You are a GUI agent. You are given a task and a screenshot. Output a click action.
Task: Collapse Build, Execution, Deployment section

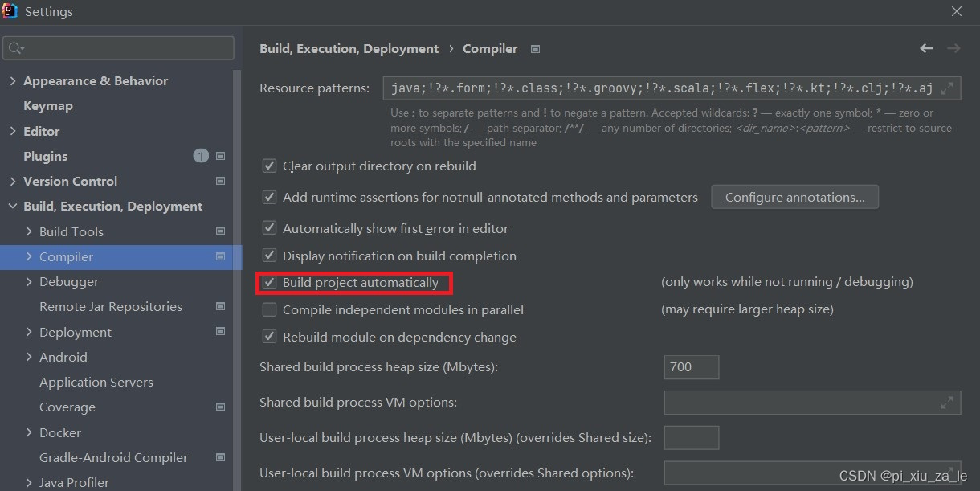[12, 207]
